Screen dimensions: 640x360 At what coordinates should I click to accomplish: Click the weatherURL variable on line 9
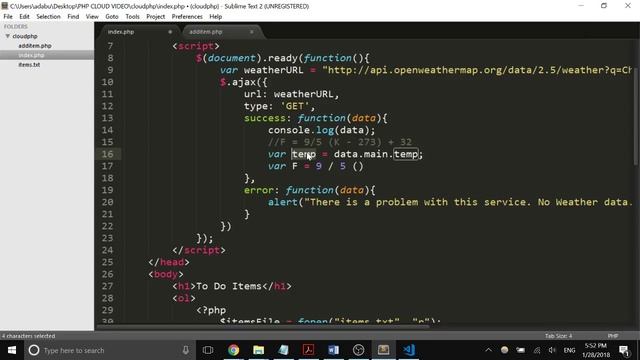(x=273, y=70)
